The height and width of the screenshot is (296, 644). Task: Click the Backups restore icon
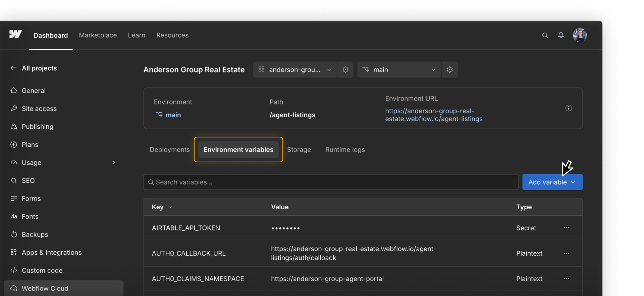(x=14, y=234)
